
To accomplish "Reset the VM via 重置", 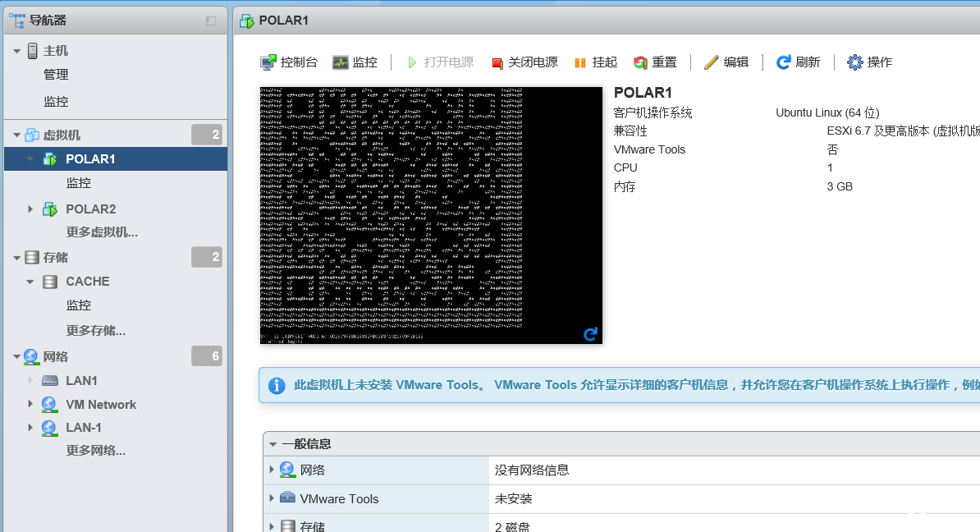I will click(x=641, y=62).
